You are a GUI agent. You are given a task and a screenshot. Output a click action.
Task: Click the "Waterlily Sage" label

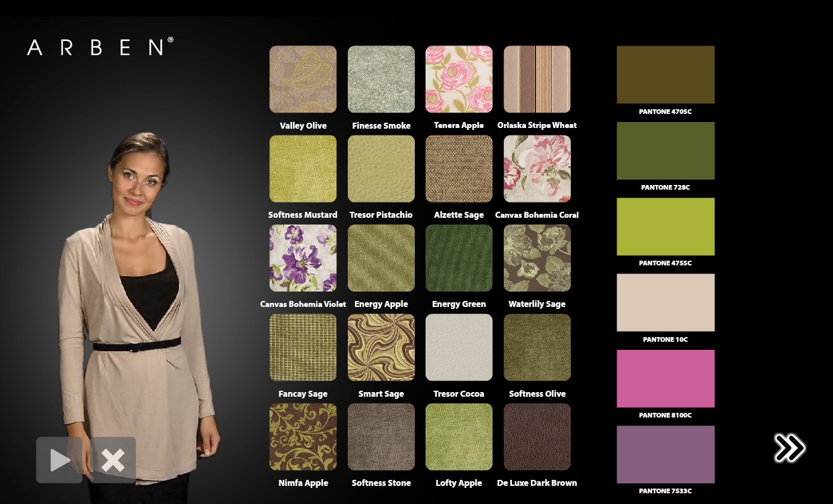click(537, 304)
